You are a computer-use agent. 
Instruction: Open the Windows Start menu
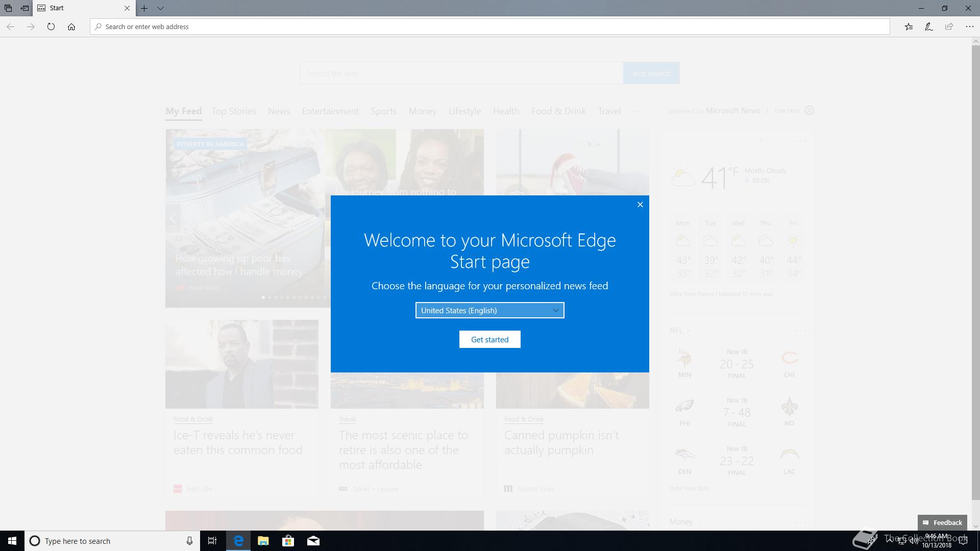click(x=12, y=541)
